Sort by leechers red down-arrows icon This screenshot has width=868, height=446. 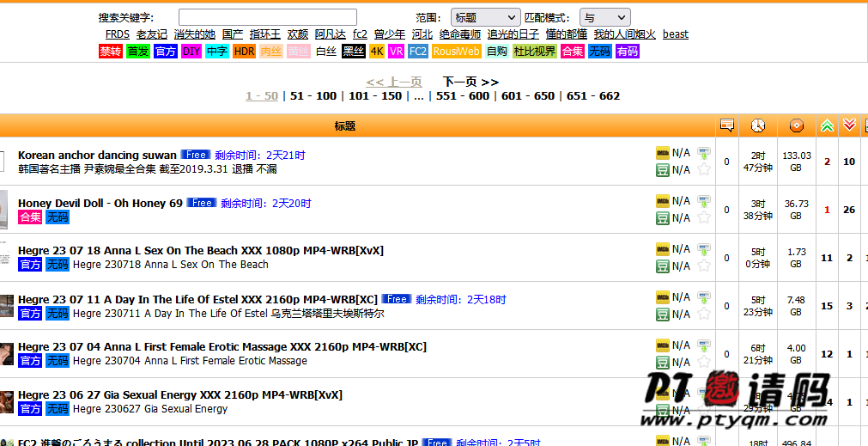(x=849, y=125)
